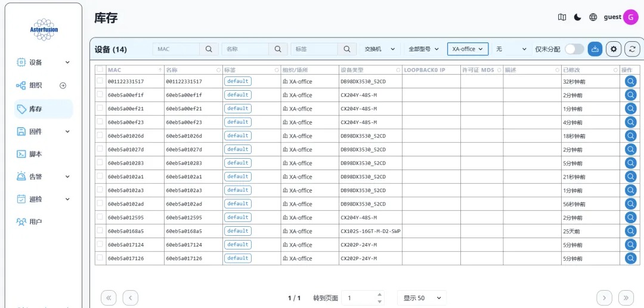Click the 名称 search magnifier icon

coord(278,49)
